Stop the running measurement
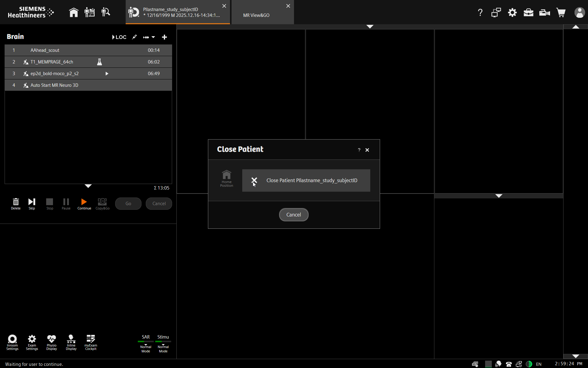The width and height of the screenshot is (588, 368). pos(50,204)
